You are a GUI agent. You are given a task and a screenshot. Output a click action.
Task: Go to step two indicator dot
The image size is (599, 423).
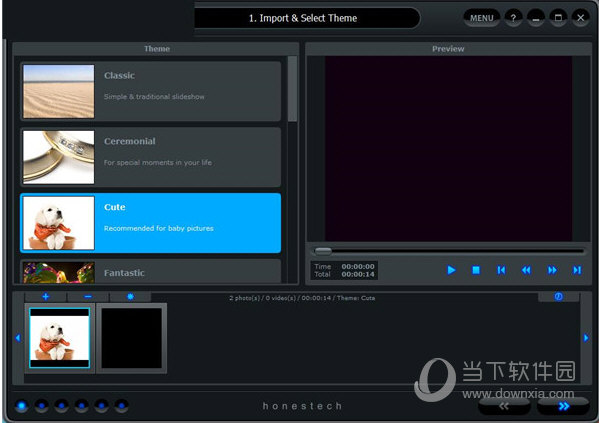click(x=41, y=406)
